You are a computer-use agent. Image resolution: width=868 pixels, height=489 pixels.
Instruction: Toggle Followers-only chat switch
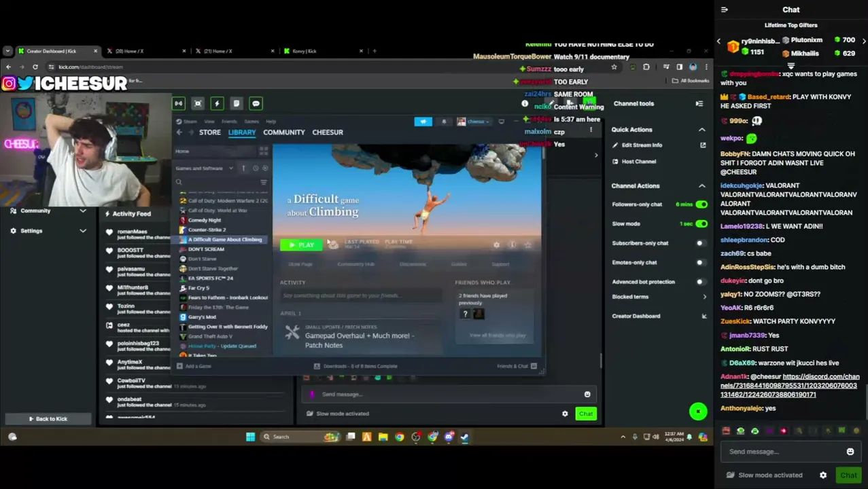pyautogui.click(x=701, y=204)
